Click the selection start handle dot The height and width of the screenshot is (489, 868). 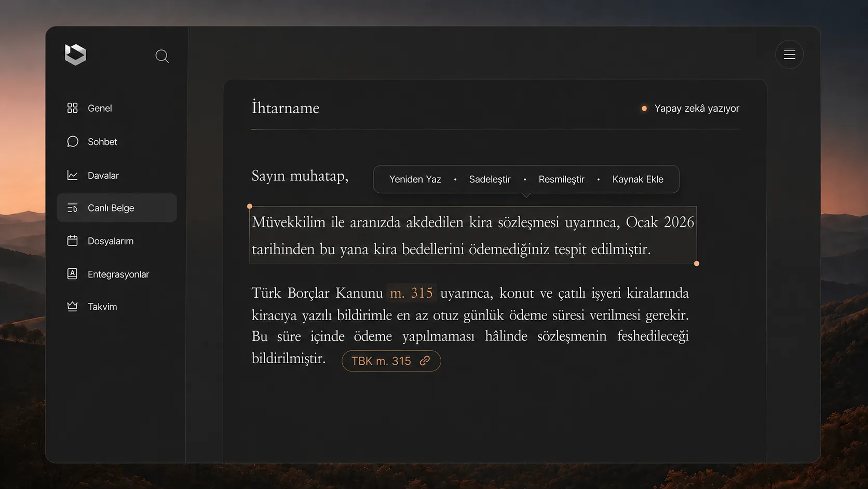point(250,206)
